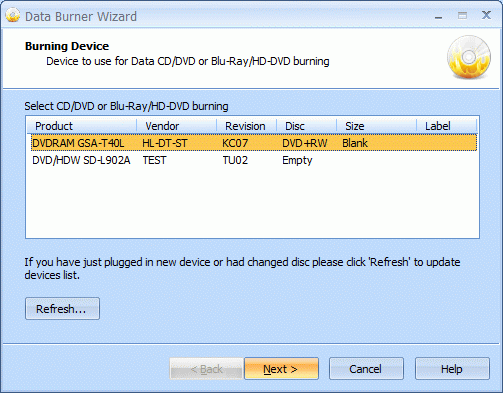Click the Data Burner Wizard title icon
The image size is (503, 393).
coord(13,16)
